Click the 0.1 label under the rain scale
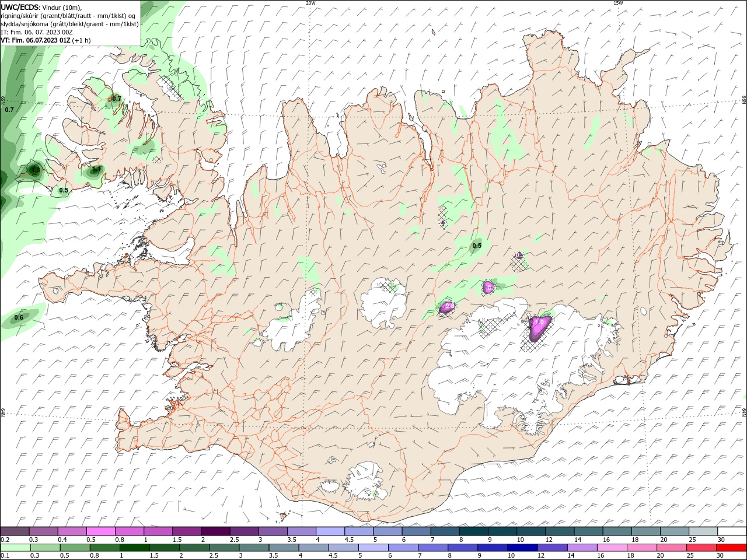The image size is (747, 560). (x=4, y=556)
